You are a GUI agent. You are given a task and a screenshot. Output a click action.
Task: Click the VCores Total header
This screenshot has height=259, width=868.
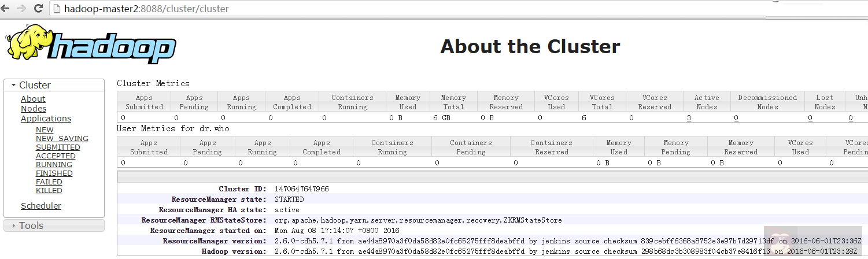click(x=602, y=102)
